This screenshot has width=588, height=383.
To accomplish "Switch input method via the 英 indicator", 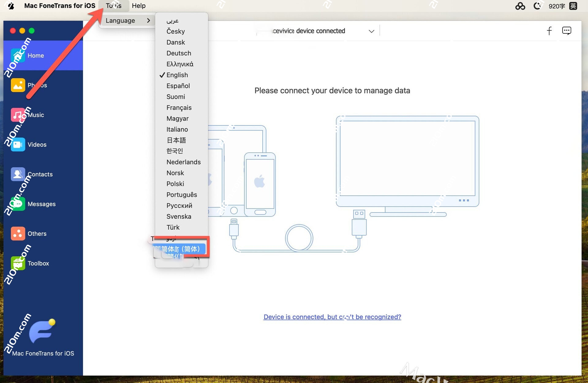I will [574, 6].
